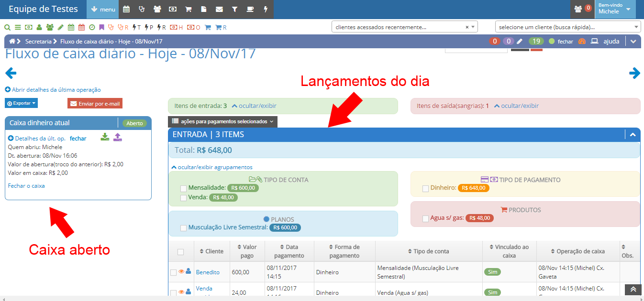Open the Bem-vindo Michele user menu
This screenshot has width=644, height=301.
[615, 9]
